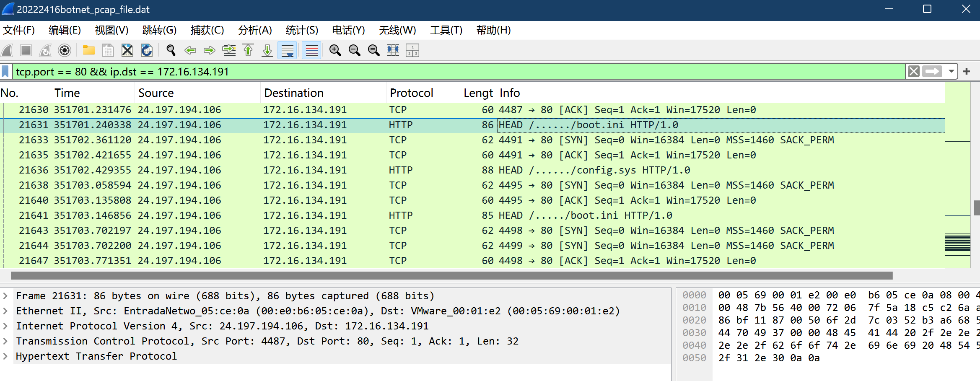
Task: Open the 文件(F) menu
Action: pyautogui.click(x=19, y=30)
